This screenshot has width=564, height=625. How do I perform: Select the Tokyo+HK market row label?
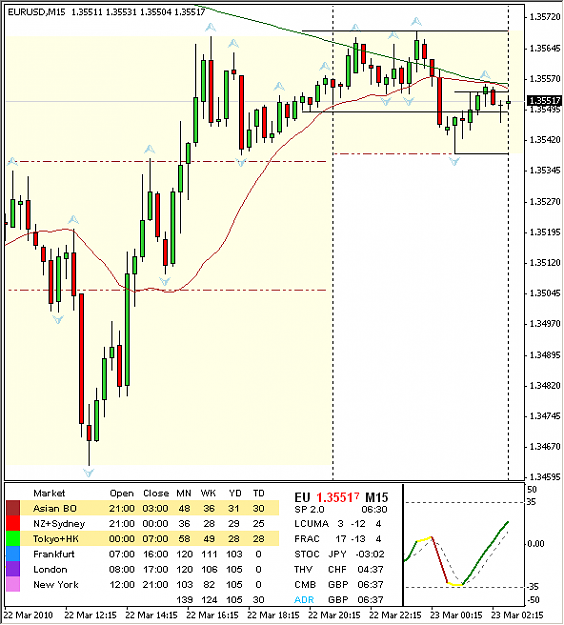point(55,539)
